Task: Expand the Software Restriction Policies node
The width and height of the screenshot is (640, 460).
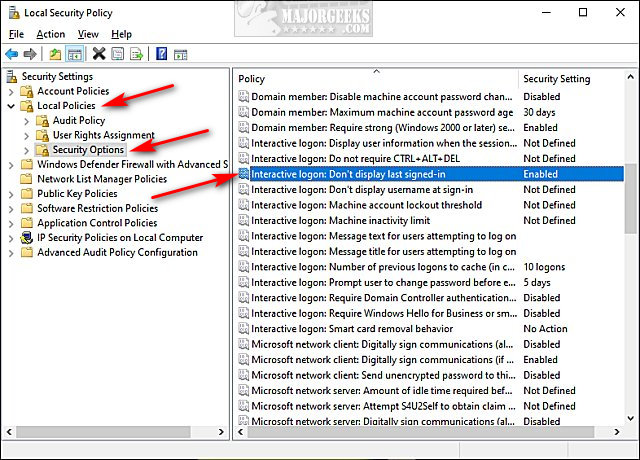Action: click(x=11, y=209)
